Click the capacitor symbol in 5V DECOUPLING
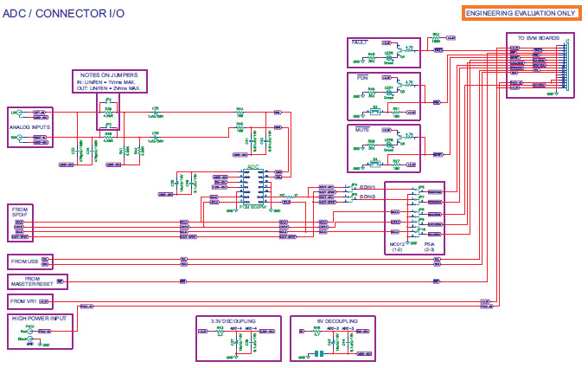588x368 pixels. (x=319, y=352)
